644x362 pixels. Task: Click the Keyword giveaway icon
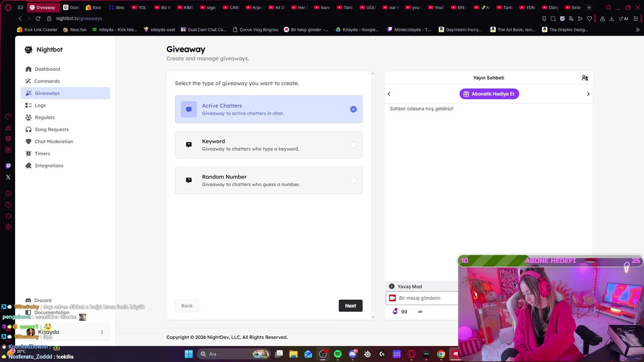coord(189,145)
